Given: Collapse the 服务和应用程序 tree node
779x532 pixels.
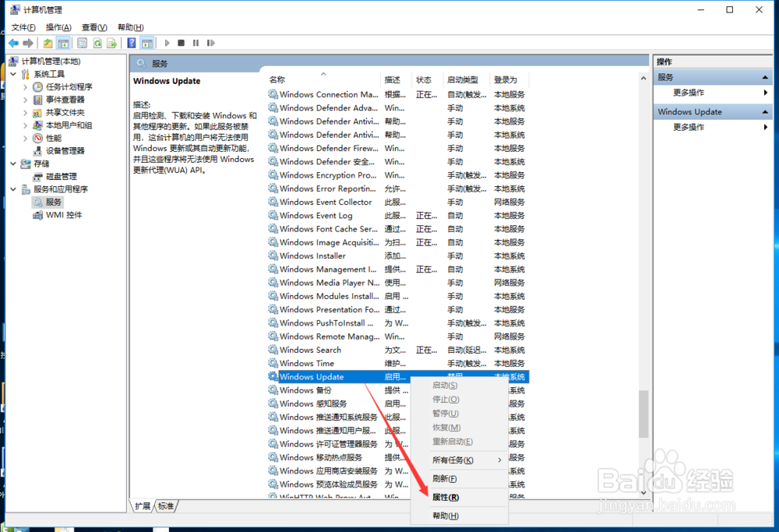Looking at the screenshot, I should coord(13,189).
